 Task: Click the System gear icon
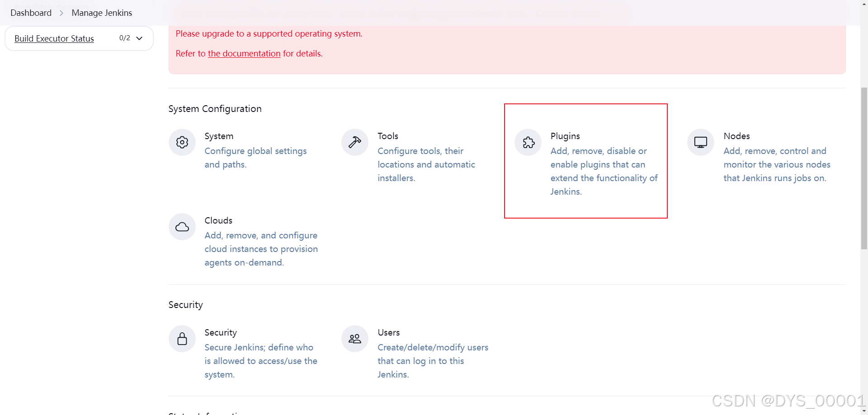coord(182,142)
